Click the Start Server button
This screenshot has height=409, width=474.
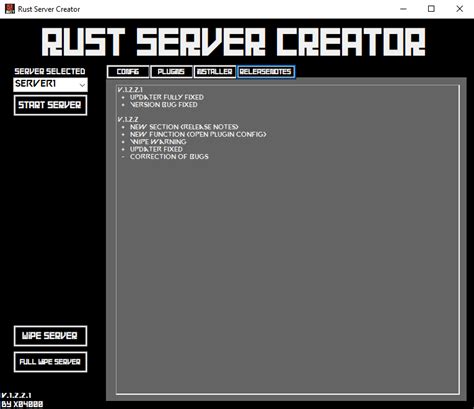coord(50,105)
